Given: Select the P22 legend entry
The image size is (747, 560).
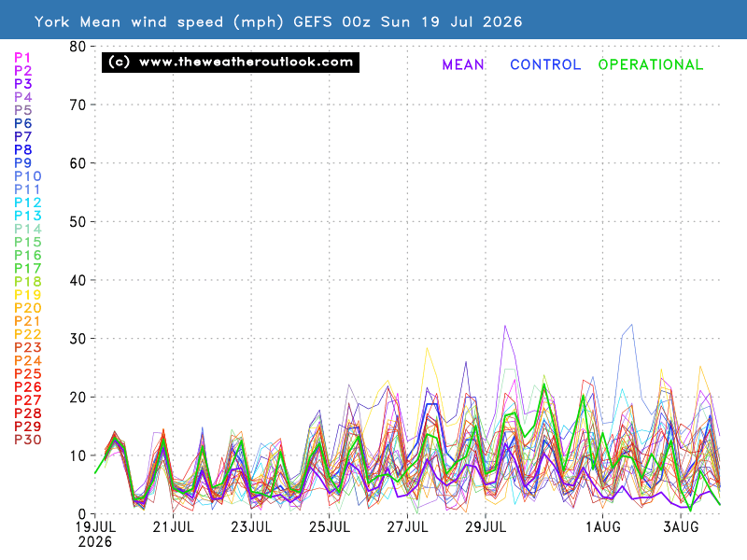Looking at the screenshot, I should [x=28, y=334].
